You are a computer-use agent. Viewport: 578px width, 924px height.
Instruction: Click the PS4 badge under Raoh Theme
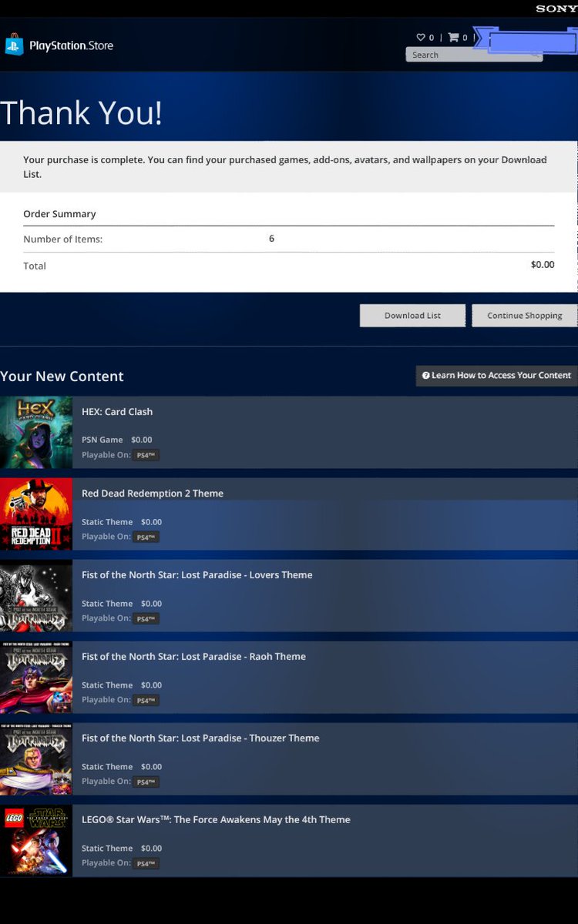click(146, 700)
